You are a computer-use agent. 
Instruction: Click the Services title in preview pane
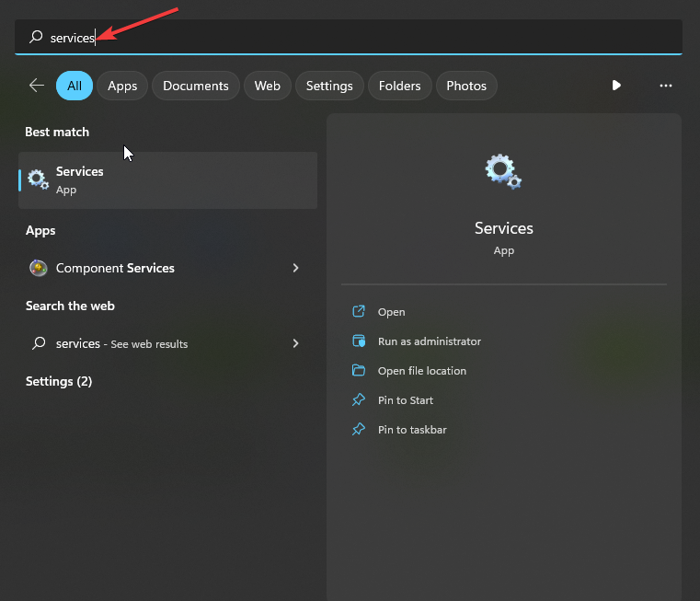[503, 228]
